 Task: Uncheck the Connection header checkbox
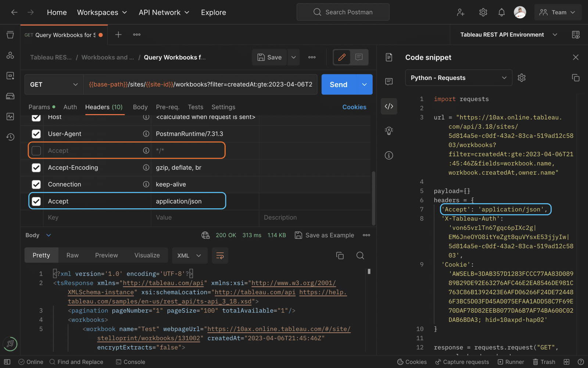click(x=36, y=184)
